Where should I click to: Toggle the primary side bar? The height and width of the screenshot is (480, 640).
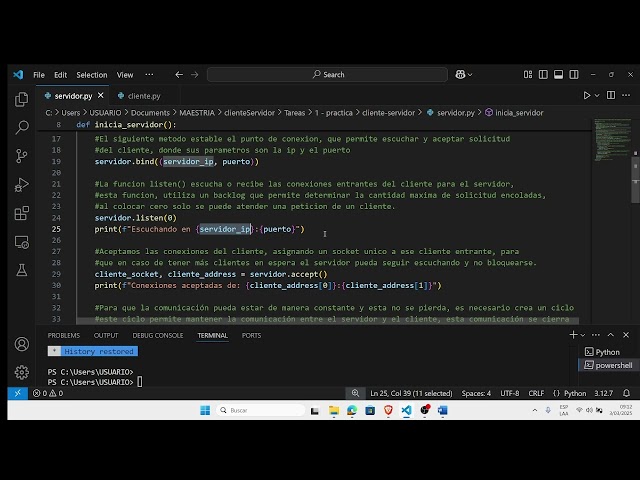click(543, 74)
